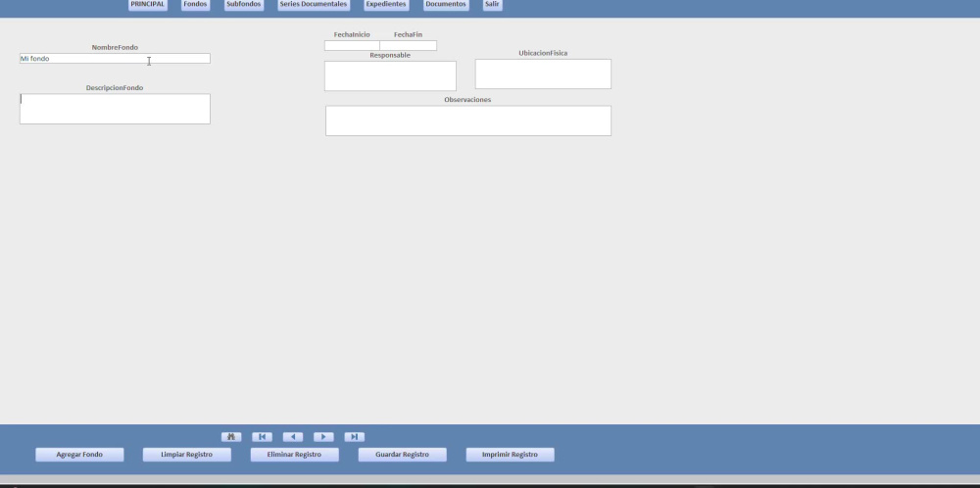Click the Observaciones label
This screenshot has height=488, width=980.
[467, 100]
